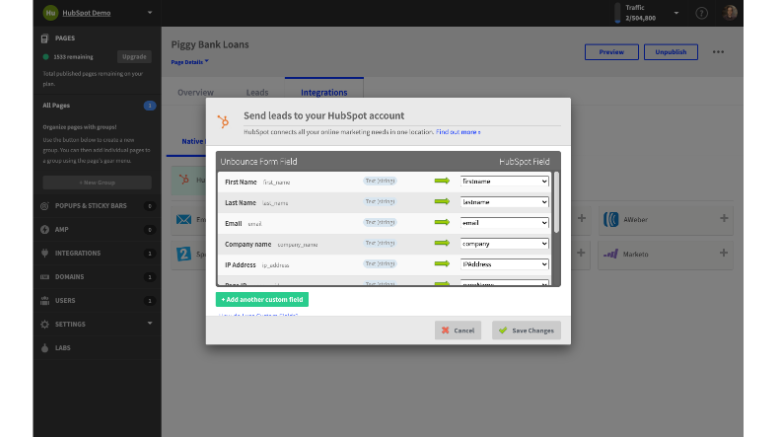Image resolution: width=777 pixels, height=437 pixels.
Task: Open HubSpot field dropdown for Company name
Action: [x=504, y=244]
